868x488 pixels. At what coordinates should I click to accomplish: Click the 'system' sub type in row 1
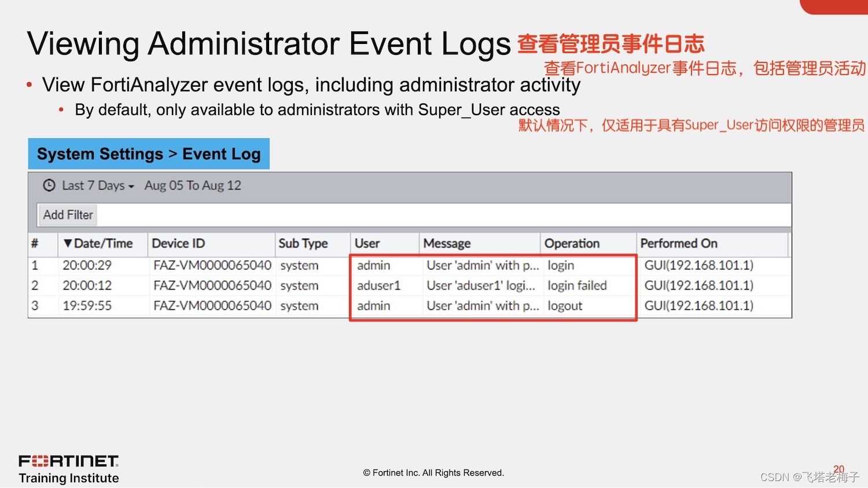click(x=299, y=265)
